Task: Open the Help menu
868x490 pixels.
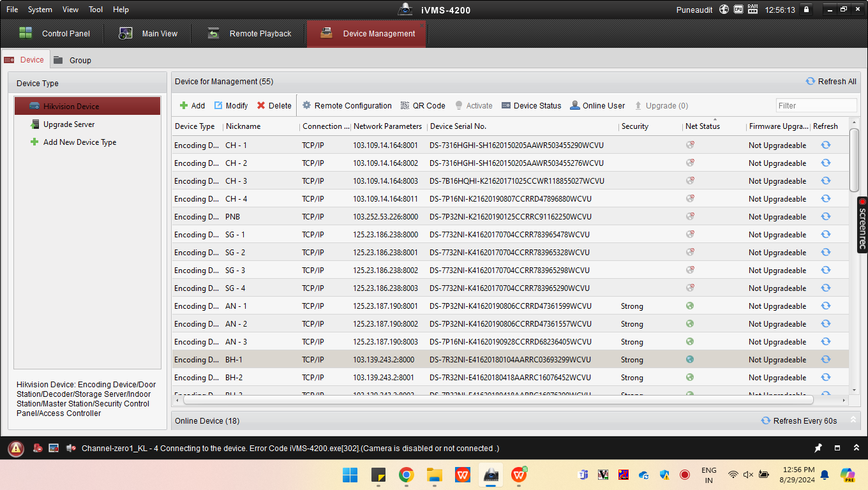Action: (121, 10)
